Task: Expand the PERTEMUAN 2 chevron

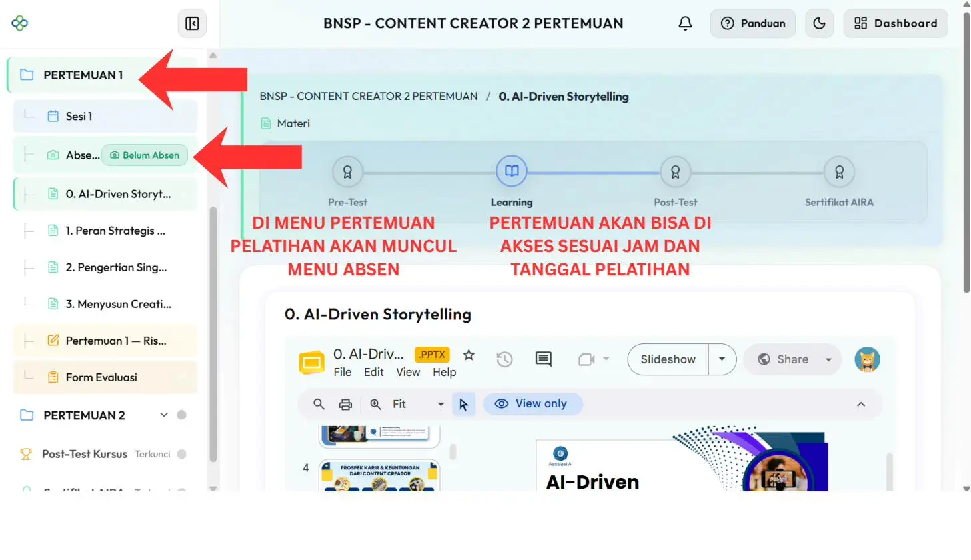Action: (x=164, y=415)
